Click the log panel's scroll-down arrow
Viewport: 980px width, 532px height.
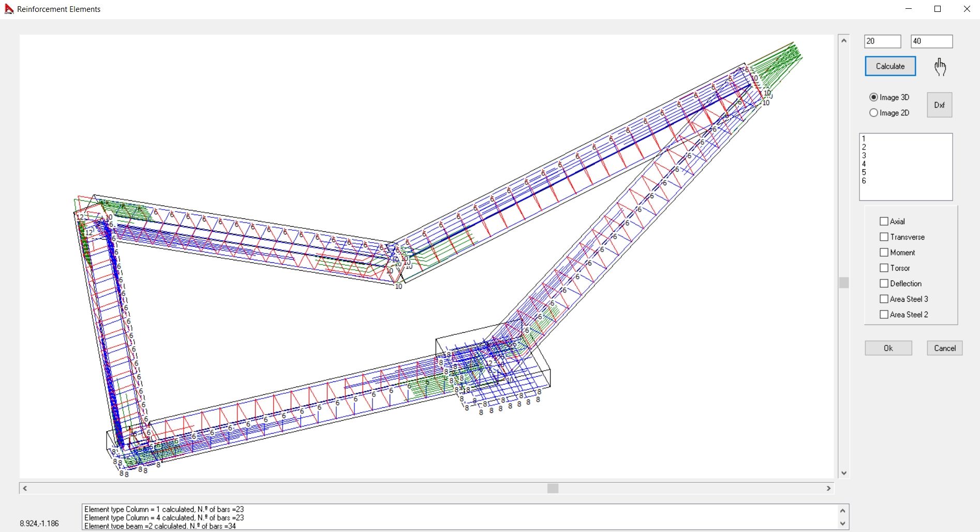[x=842, y=524]
